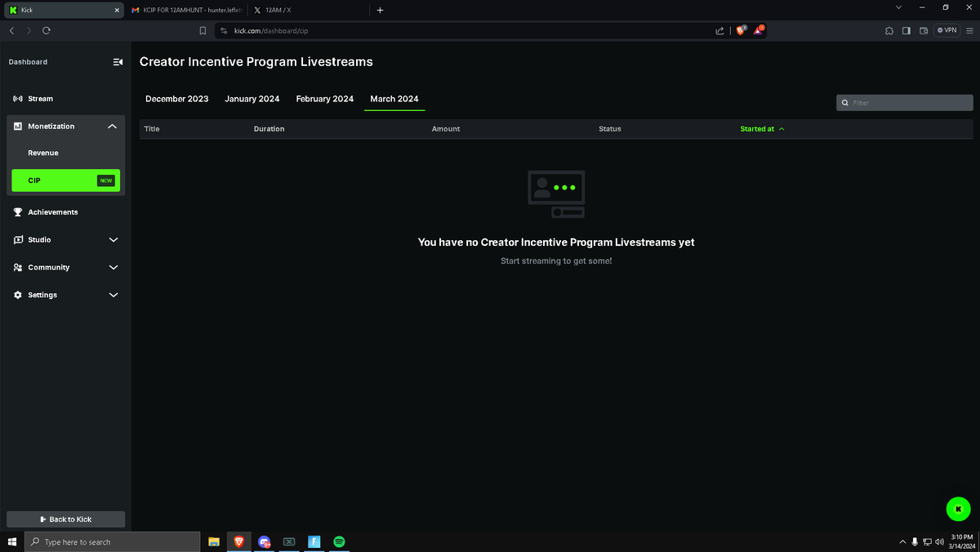Expand the Settings section chevron
This screenshot has width=980, height=552.
[114, 296]
